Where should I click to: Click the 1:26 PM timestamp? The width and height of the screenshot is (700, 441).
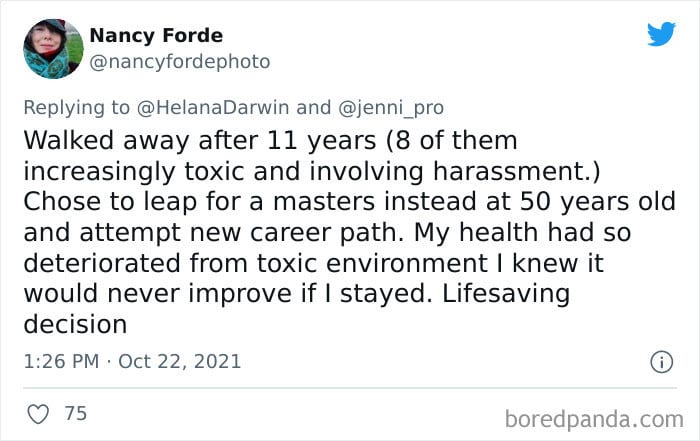(61, 361)
